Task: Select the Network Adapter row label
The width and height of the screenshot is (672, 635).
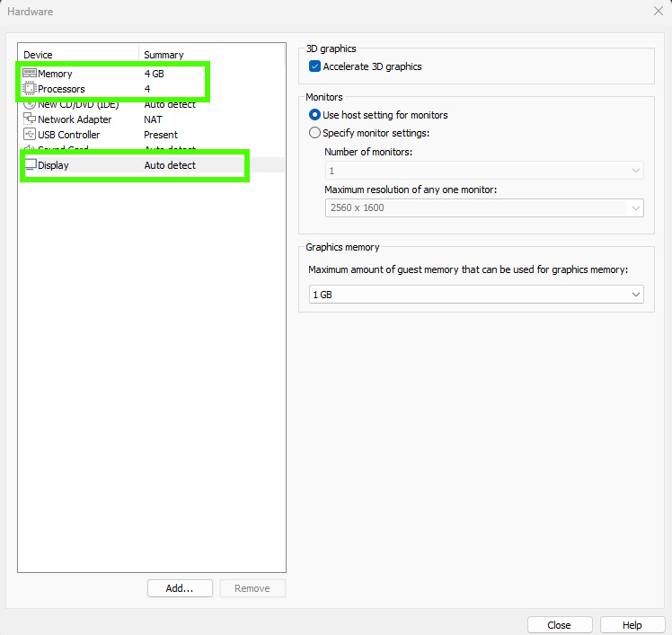Action: pos(75,119)
